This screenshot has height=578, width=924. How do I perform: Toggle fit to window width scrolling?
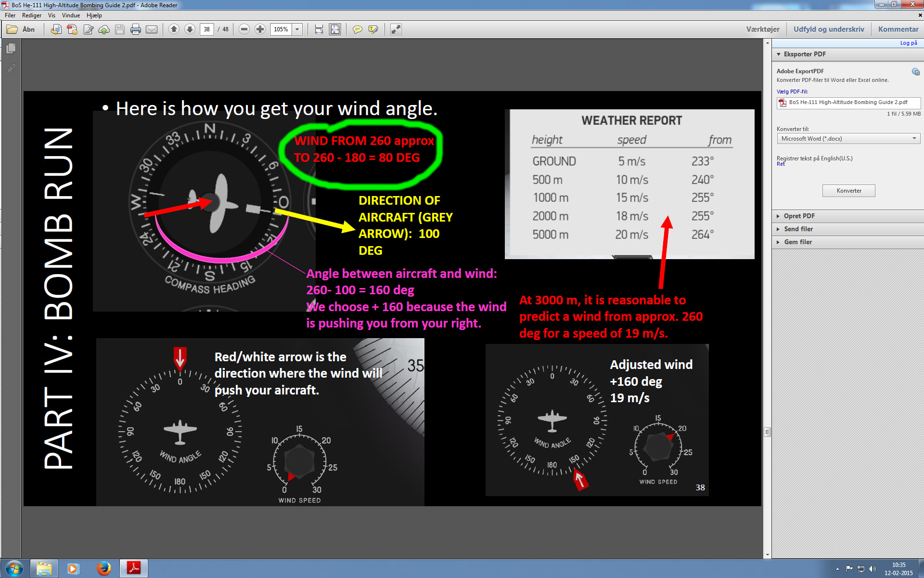(x=319, y=29)
